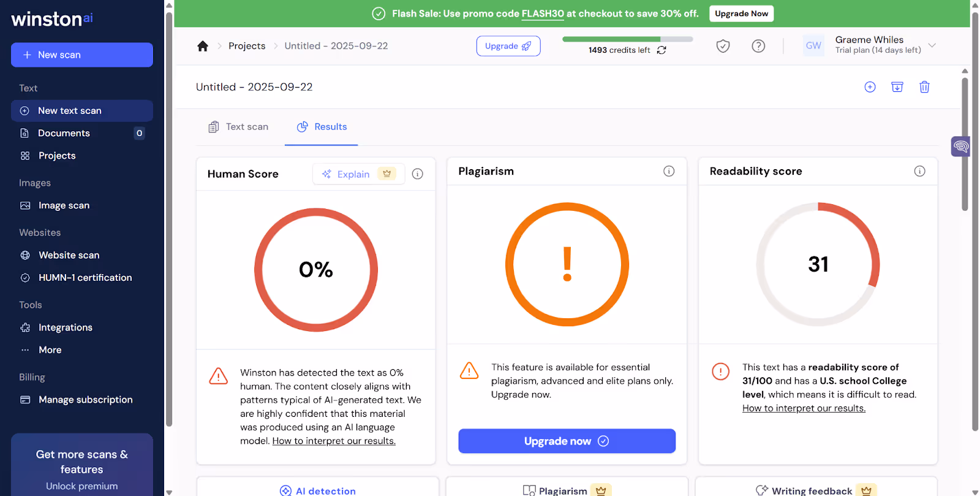The width and height of the screenshot is (980, 496).
Task: Open the Plagiarism info icon
Action: click(669, 171)
